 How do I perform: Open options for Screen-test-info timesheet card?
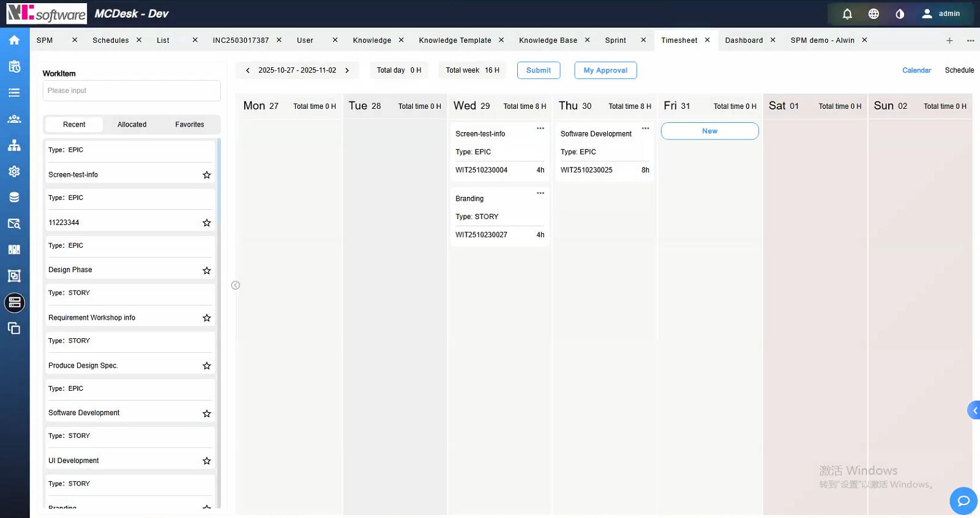click(x=540, y=128)
